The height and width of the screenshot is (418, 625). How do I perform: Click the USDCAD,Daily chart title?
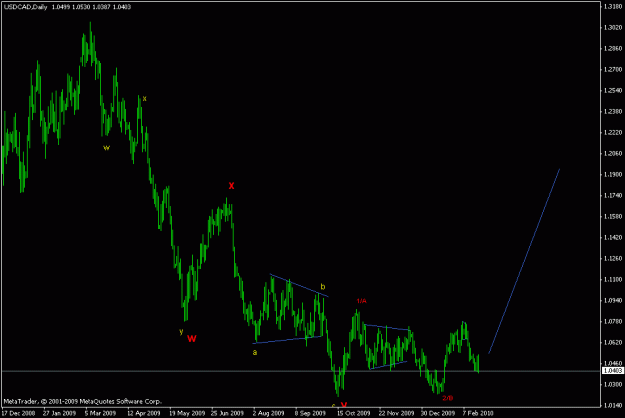tap(26, 7)
